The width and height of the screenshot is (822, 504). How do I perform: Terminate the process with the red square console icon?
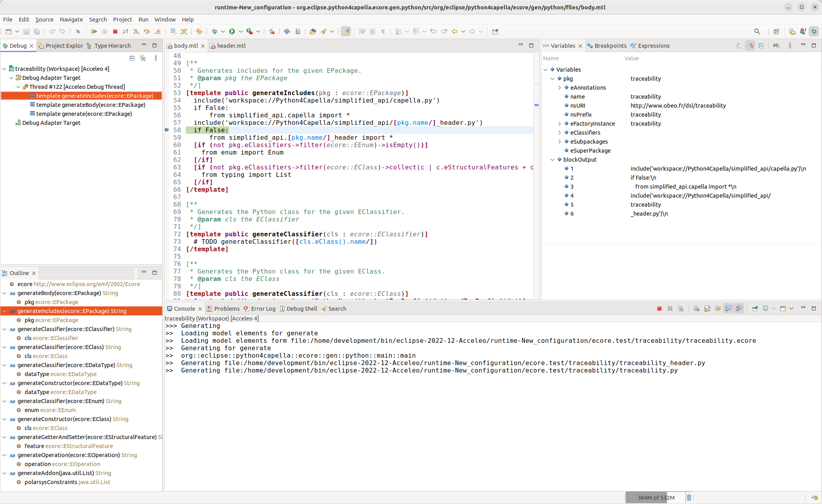click(658, 308)
